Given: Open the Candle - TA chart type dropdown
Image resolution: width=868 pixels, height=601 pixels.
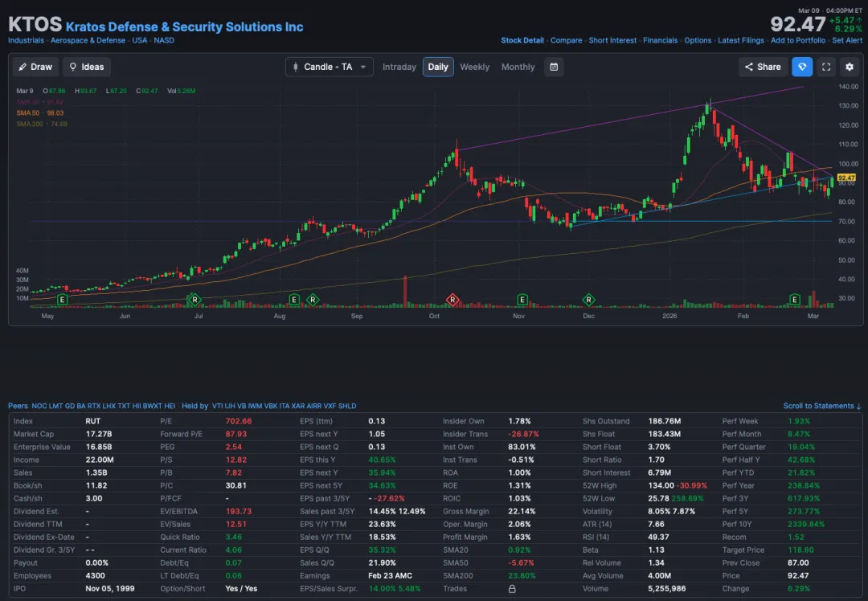Looking at the screenshot, I should pos(330,67).
